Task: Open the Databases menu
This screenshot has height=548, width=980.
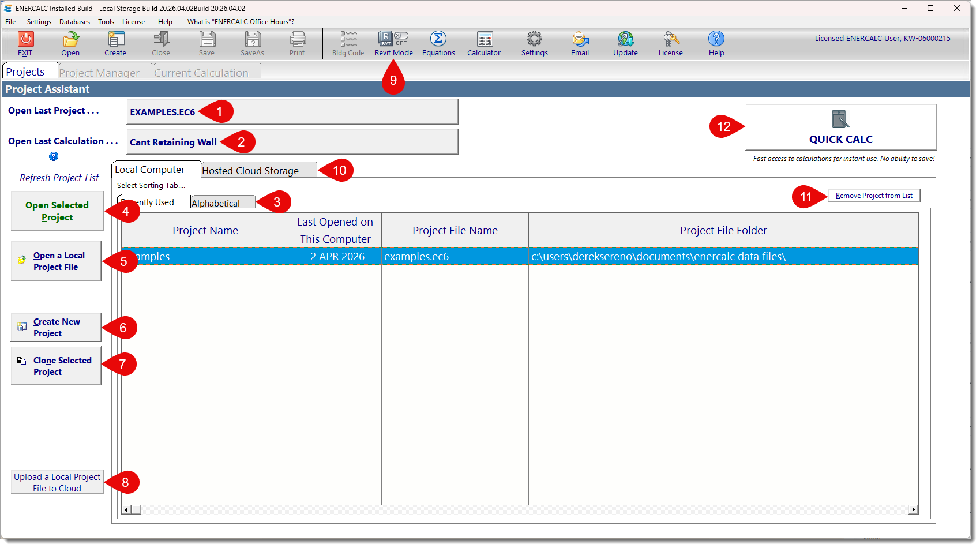Action: point(75,22)
